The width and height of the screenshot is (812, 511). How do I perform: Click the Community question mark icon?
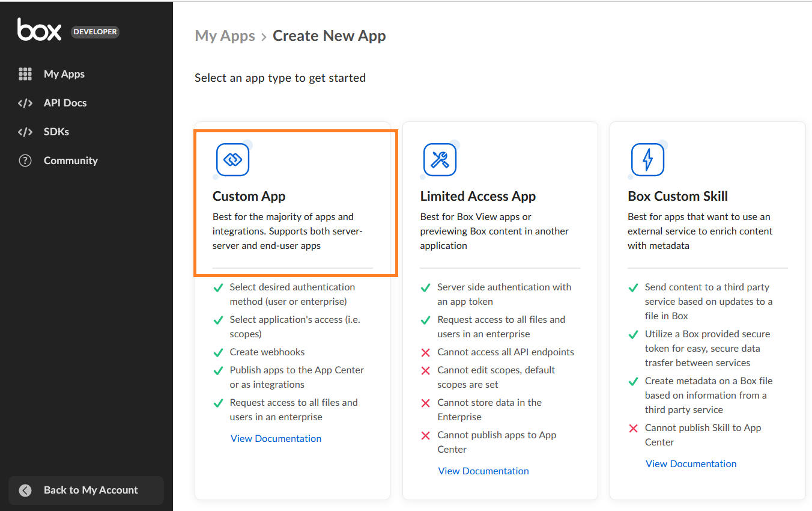click(25, 161)
